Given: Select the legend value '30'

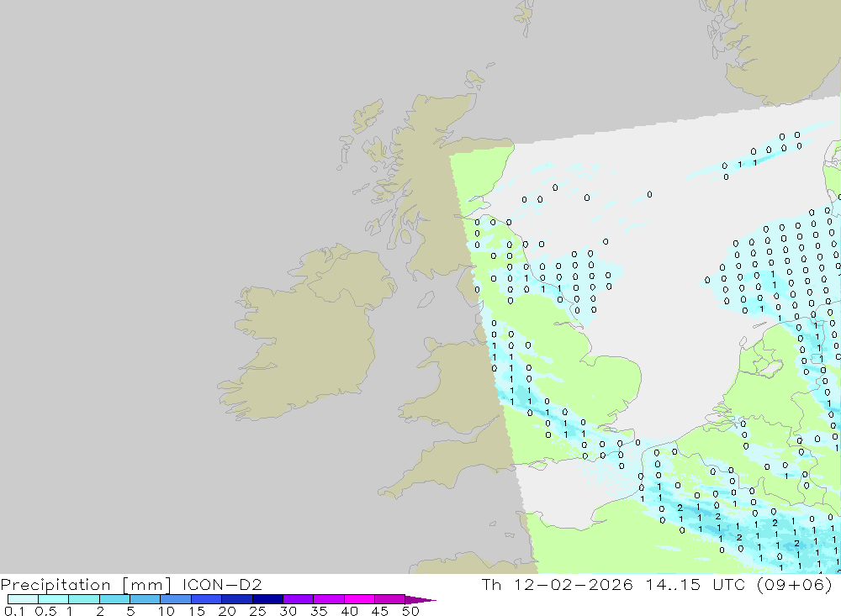Looking at the screenshot, I should (x=288, y=611).
